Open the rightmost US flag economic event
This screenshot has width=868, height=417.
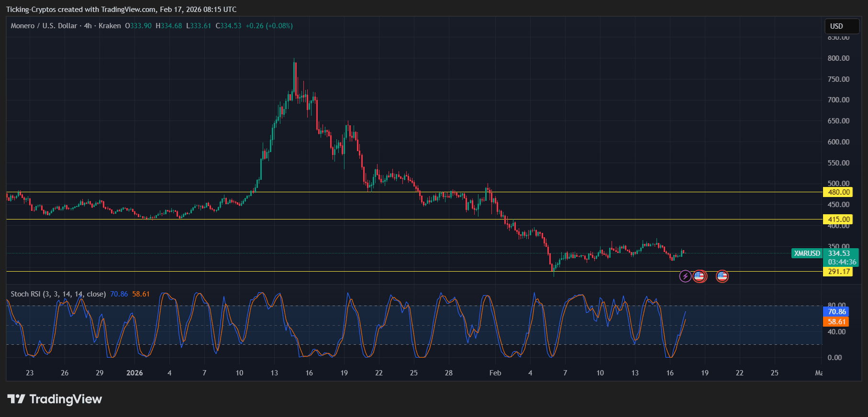pyautogui.click(x=722, y=276)
